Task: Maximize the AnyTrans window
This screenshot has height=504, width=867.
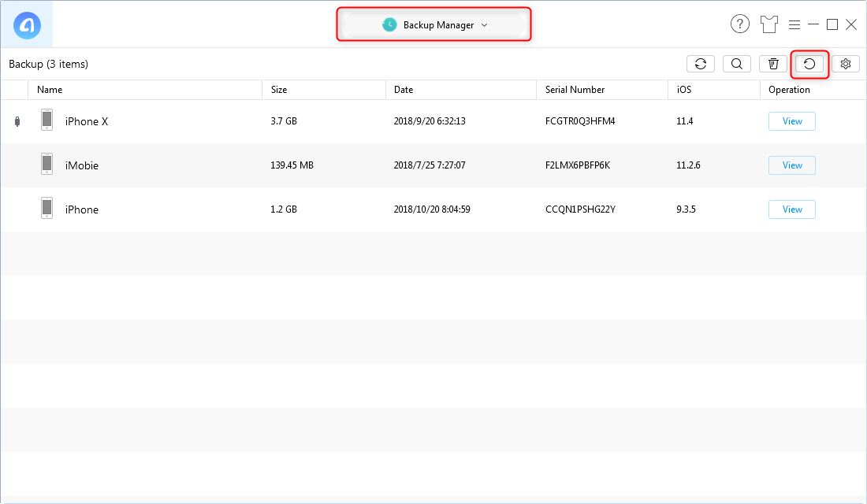Action: tap(832, 24)
